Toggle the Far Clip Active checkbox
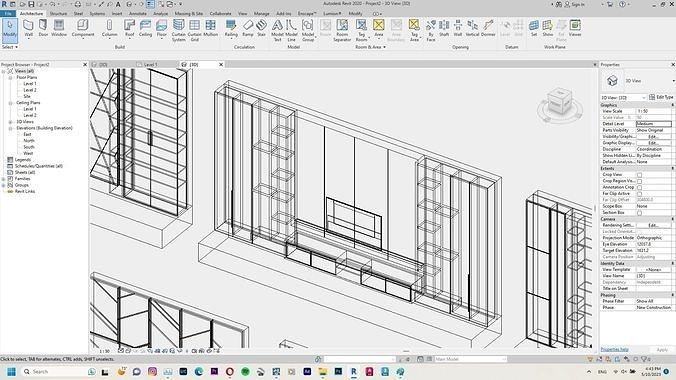676x380 pixels. 639,194
